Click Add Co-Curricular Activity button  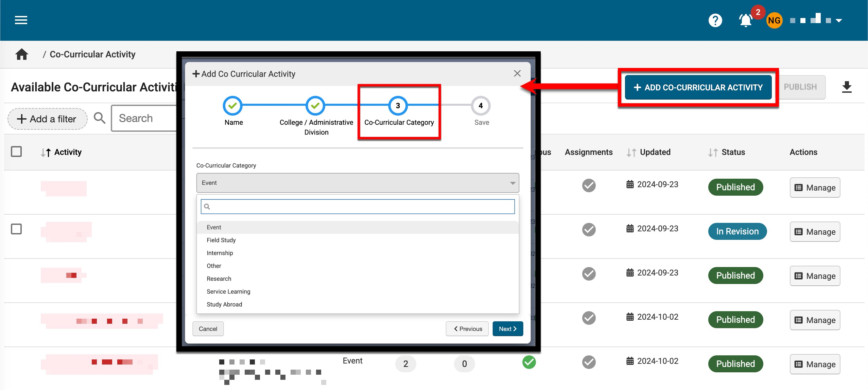tap(698, 87)
